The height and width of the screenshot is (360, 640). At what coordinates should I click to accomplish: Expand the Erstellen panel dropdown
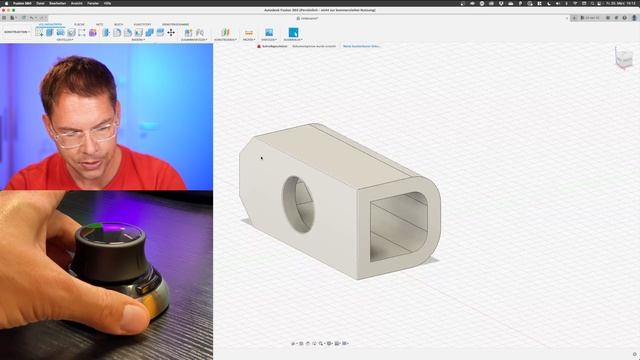pyautogui.click(x=65, y=40)
